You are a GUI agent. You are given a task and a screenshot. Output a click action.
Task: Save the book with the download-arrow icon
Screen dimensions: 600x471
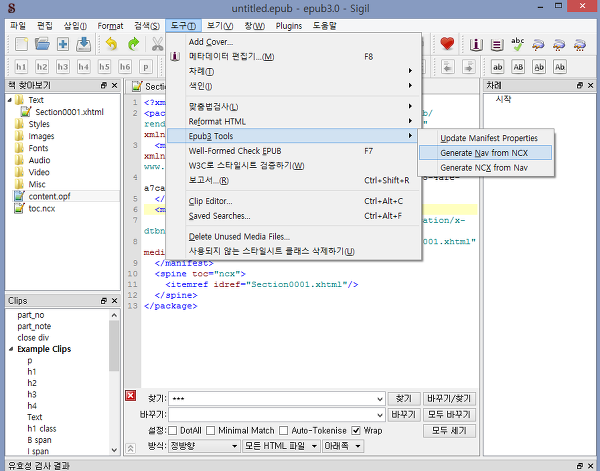coord(83,44)
